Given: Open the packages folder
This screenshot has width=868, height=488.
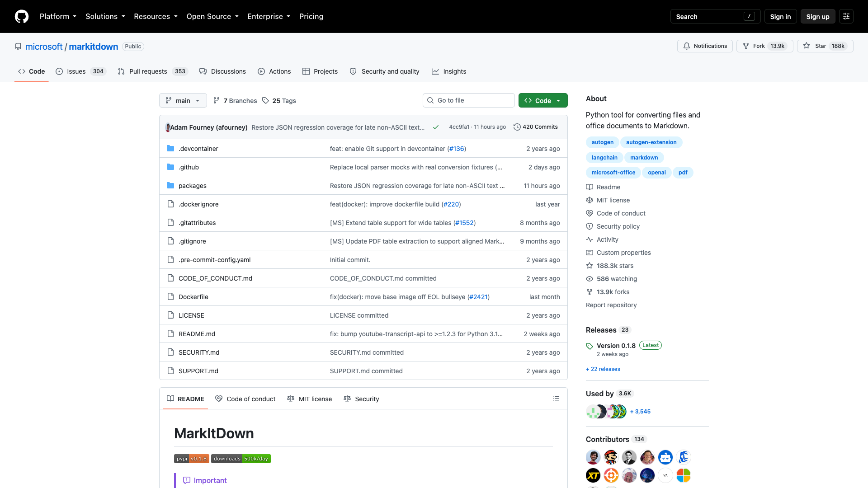Looking at the screenshot, I should (x=193, y=186).
